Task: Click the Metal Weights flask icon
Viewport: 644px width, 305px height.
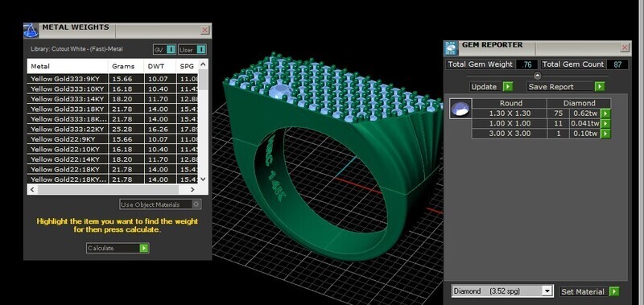Action: (31, 31)
